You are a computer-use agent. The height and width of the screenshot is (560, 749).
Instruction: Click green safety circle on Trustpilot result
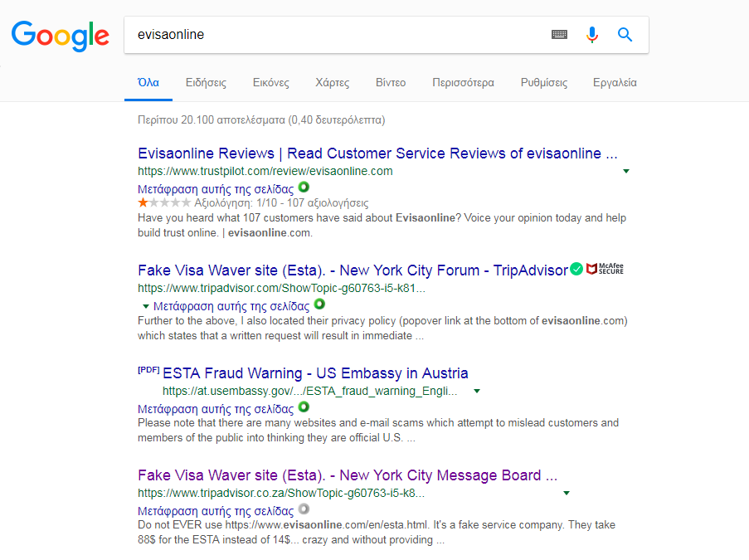[x=304, y=187]
